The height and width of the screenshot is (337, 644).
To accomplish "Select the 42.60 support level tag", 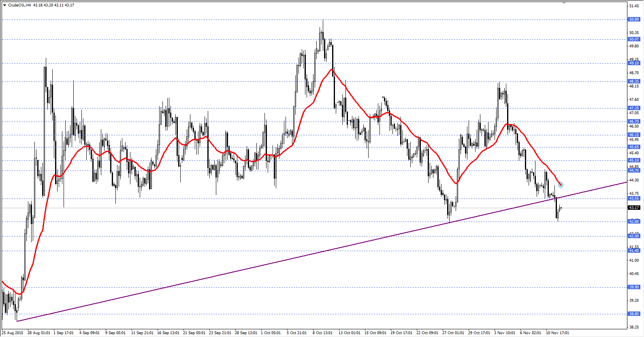I will point(634,221).
